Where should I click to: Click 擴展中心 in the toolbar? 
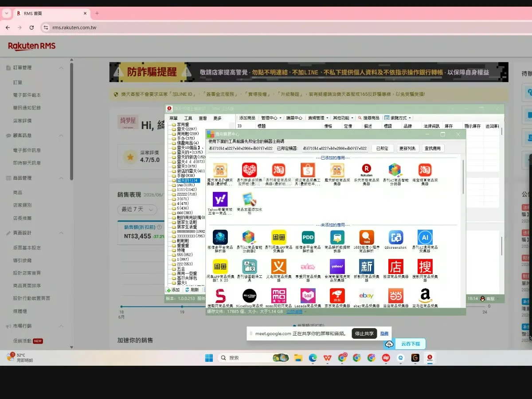294,118
